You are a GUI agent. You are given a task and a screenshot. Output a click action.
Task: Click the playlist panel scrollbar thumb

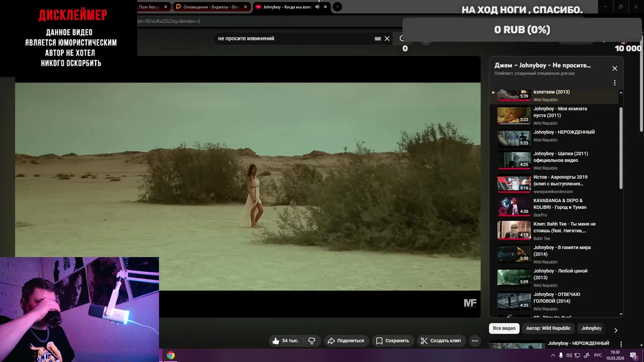click(621, 148)
